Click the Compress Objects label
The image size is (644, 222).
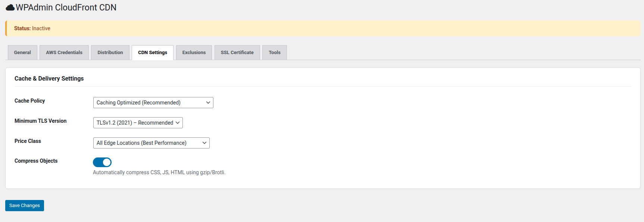(36, 161)
